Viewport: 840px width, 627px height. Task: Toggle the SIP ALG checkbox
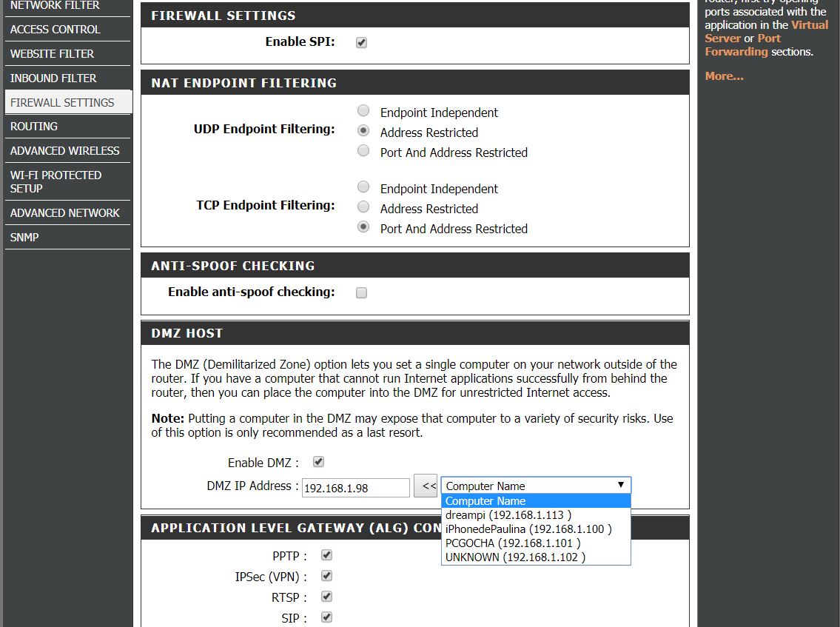pyautogui.click(x=327, y=617)
